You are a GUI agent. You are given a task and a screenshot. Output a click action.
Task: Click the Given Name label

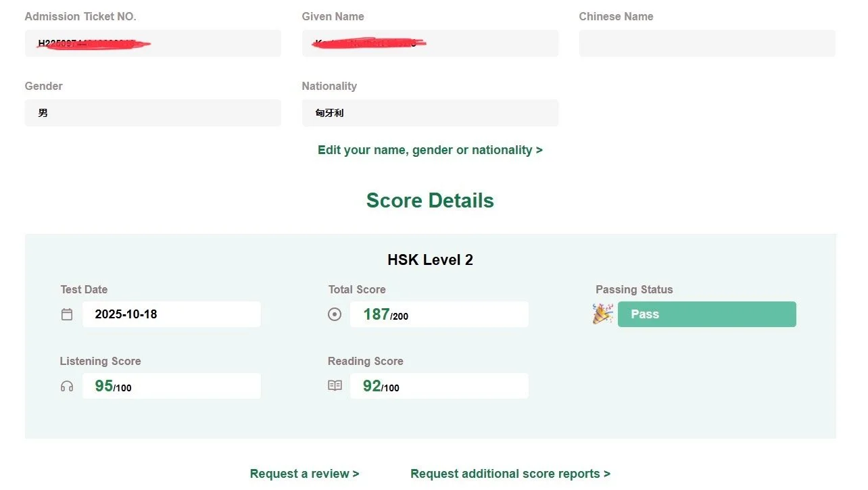point(333,16)
